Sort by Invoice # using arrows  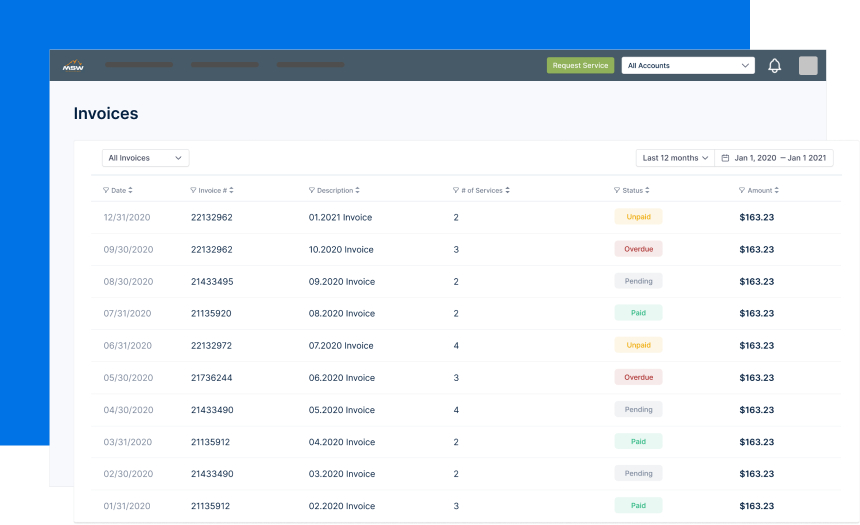pos(231,190)
